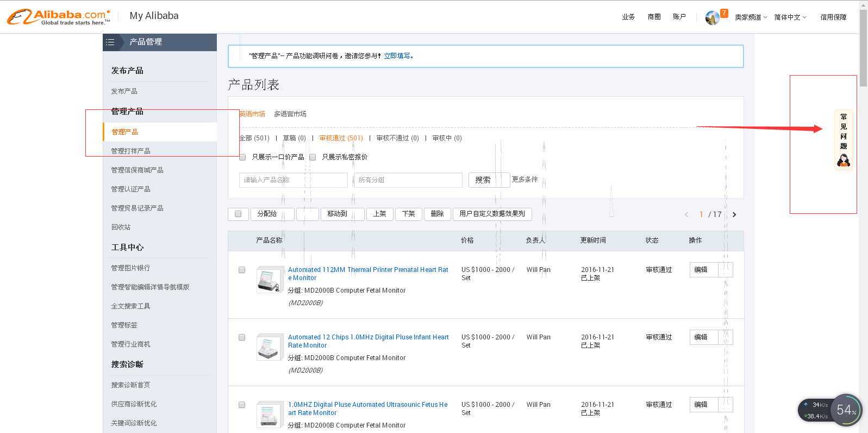Image resolution: width=868 pixels, height=433 pixels.
Task: Check '只展示私密报价' checkbox
Action: [x=313, y=157]
